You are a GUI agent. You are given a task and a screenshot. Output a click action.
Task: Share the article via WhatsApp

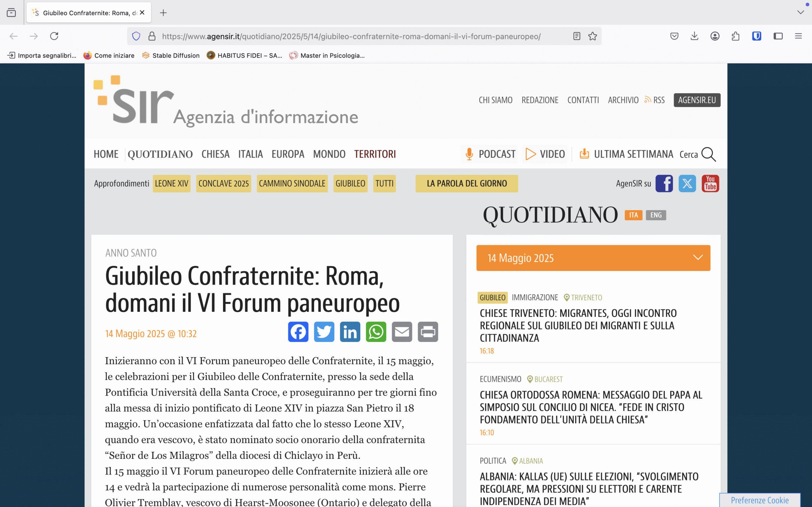(376, 332)
